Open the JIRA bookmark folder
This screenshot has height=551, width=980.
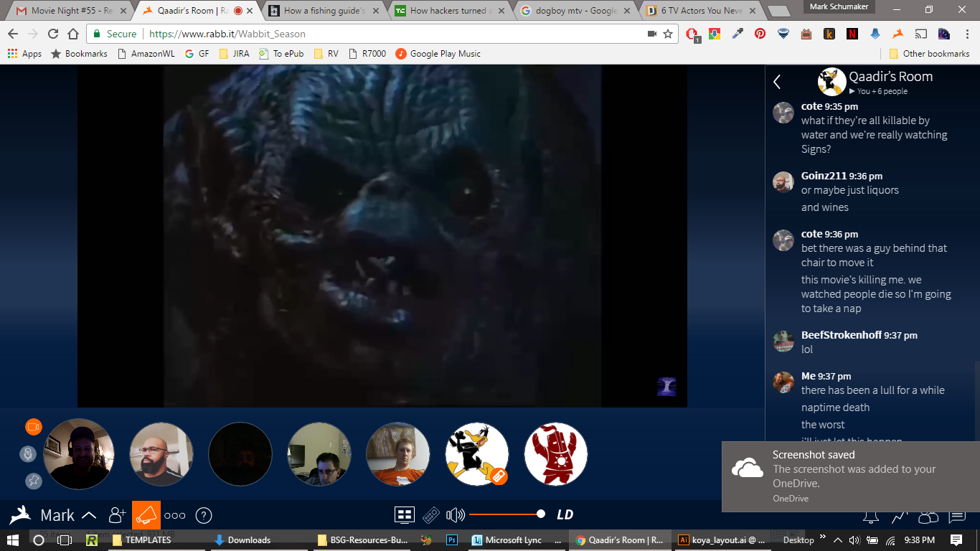point(234,54)
